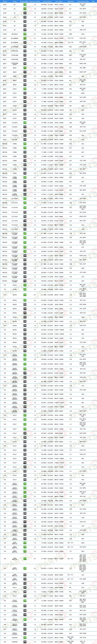Click the ON badge for AUDI A3 66kW ALH, AGR
The image size is (97, 644).
[25, 13]
